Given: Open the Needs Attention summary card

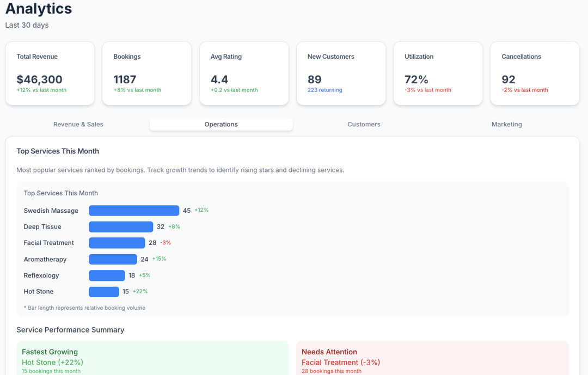Looking at the screenshot, I should [x=432, y=358].
